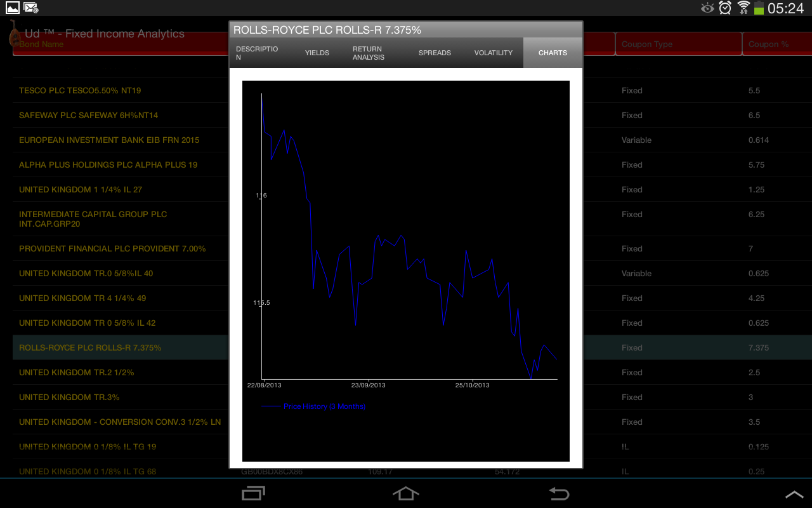Select Alpha Plus Holdings PLC bond row
812x508 pixels.
click(x=108, y=165)
